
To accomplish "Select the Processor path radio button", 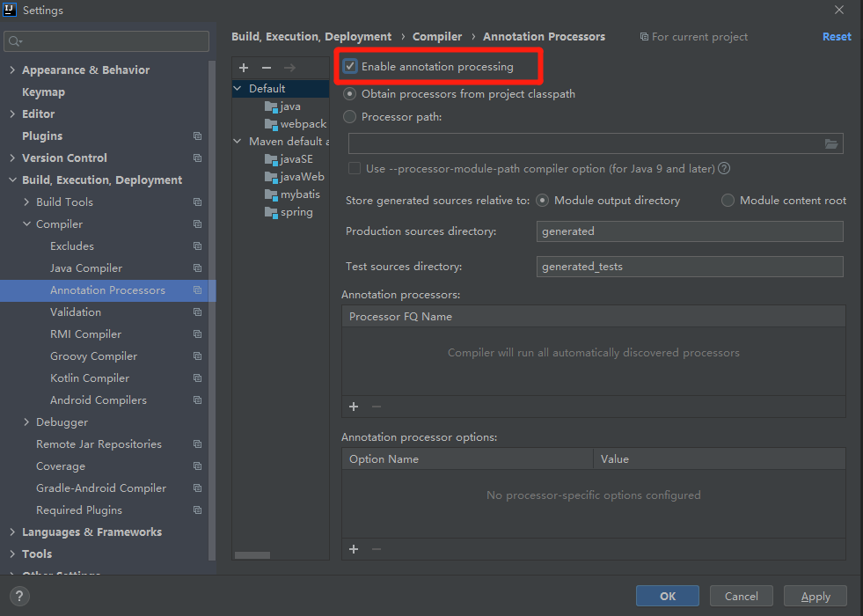I will [349, 117].
